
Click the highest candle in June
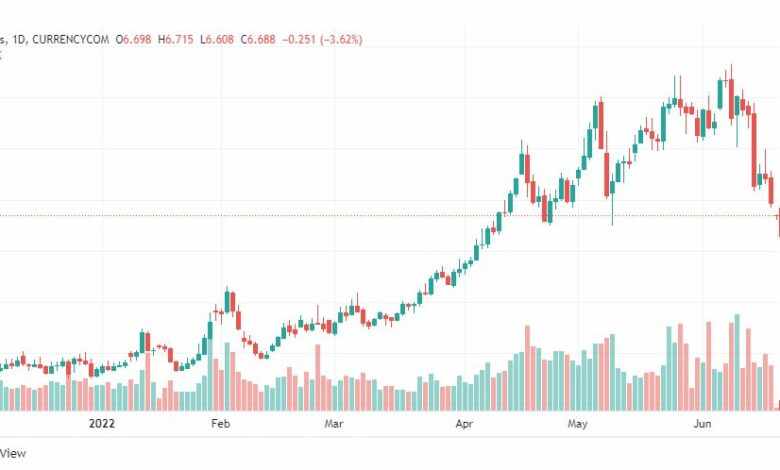click(731, 99)
